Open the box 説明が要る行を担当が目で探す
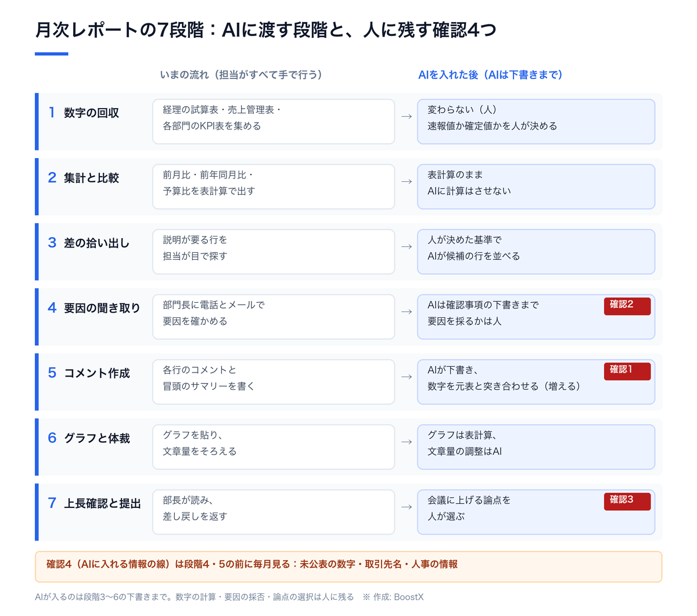This screenshot has width=697, height=616. [274, 252]
